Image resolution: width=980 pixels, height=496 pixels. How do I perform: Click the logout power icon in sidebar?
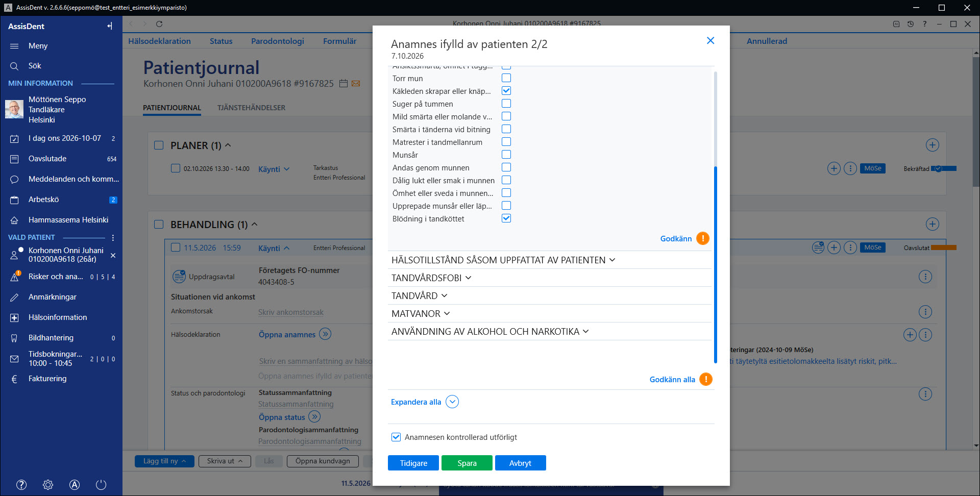[x=101, y=485]
